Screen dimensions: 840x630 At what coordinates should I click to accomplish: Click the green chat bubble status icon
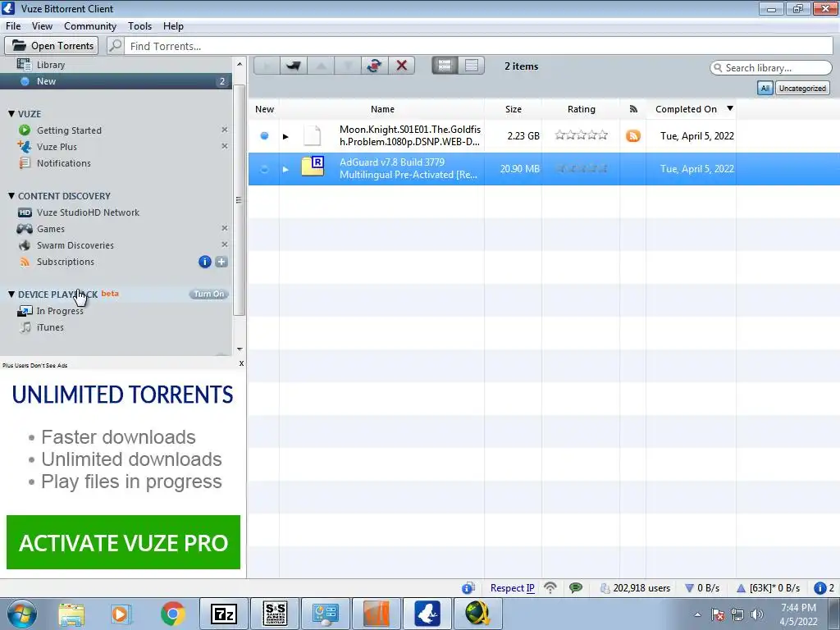pyautogui.click(x=576, y=587)
